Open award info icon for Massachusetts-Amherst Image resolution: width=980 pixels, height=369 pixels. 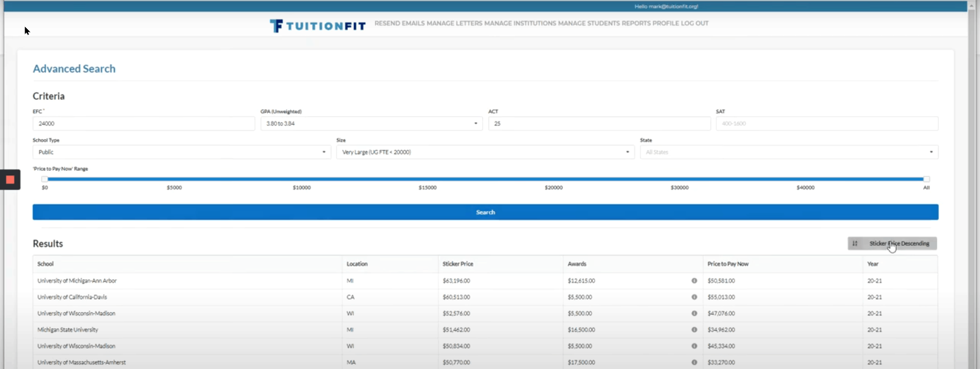(694, 362)
